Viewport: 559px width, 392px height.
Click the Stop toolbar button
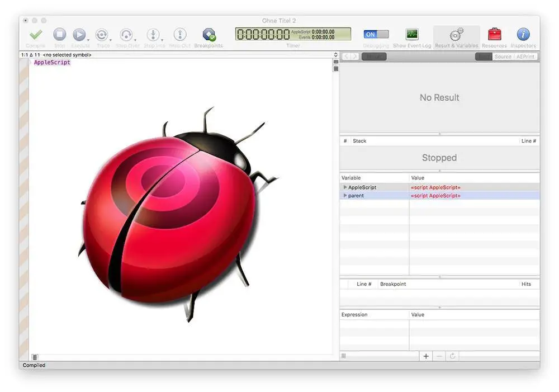[60, 34]
